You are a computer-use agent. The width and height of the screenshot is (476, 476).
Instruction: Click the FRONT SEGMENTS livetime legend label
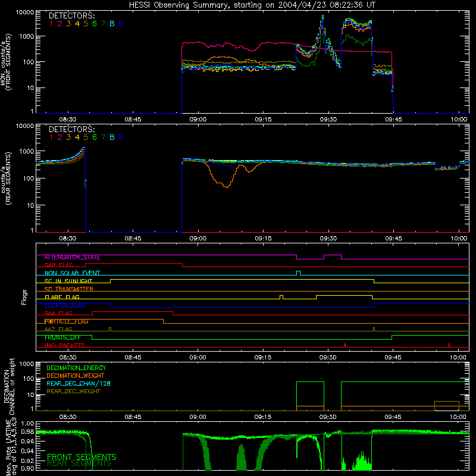click(82, 457)
